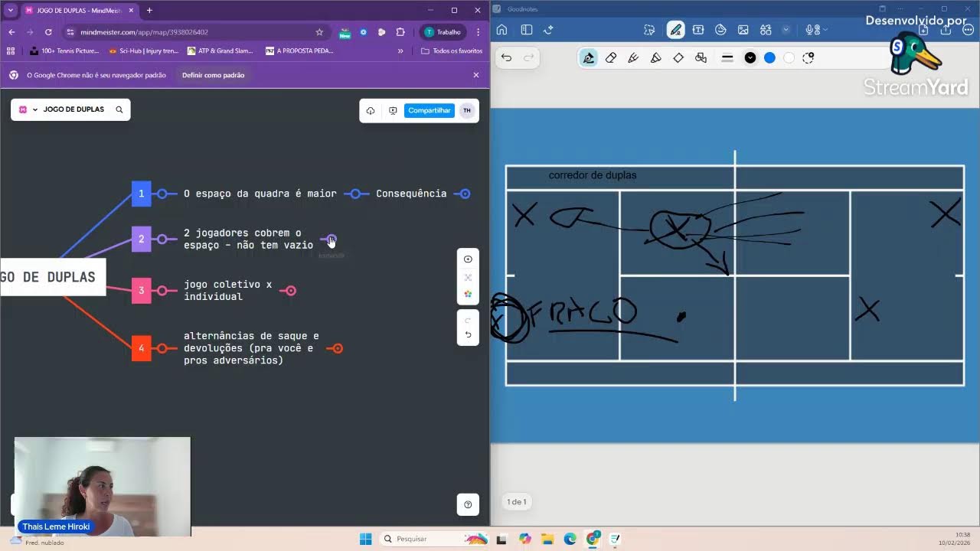This screenshot has width=980, height=551.
Task: Expand children after Consequência node
Action: (465, 194)
